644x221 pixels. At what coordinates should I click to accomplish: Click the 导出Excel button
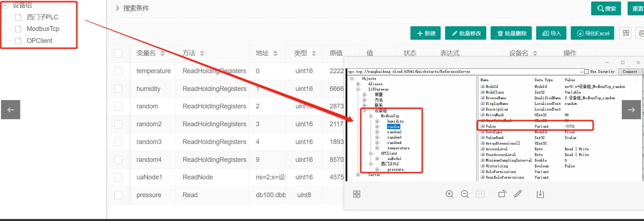[593, 33]
